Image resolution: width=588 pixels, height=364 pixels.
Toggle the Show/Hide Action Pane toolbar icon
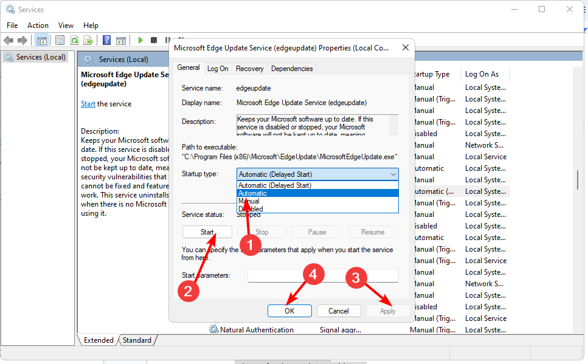(x=121, y=40)
